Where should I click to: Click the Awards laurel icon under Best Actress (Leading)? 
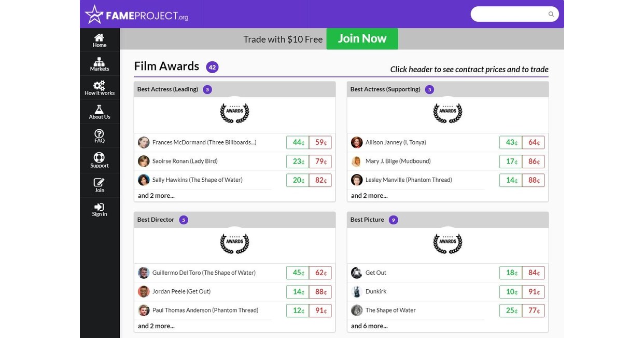235,112
